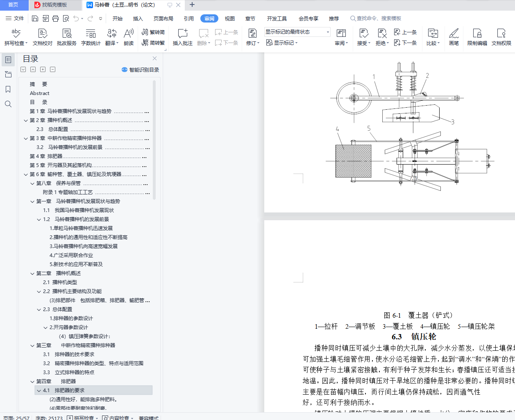Click the 文档校对 proofreading icon
Image resolution: width=515 pixels, height=420 pixels.
point(43,37)
